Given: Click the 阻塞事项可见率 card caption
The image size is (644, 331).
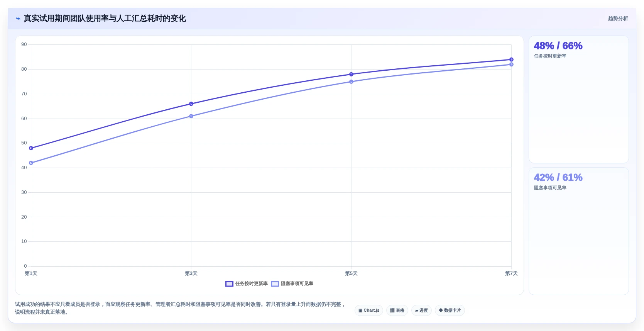Looking at the screenshot, I should pyautogui.click(x=550, y=188).
